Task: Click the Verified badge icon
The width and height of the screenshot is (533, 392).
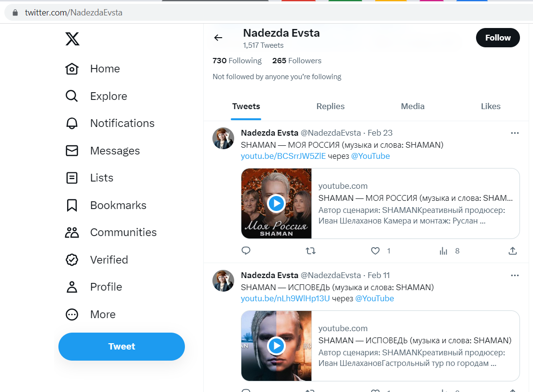Action: click(72, 260)
